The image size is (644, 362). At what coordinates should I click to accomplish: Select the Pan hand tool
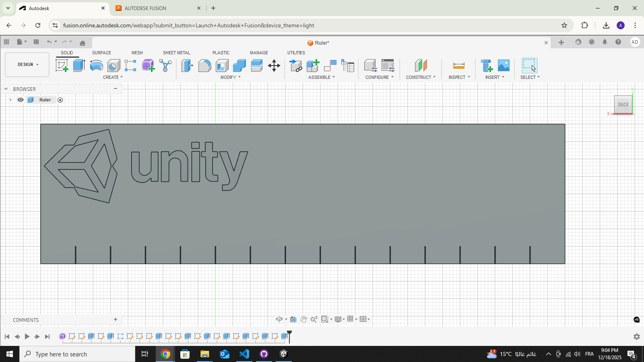pyautogui.click(x=304, y=319)
